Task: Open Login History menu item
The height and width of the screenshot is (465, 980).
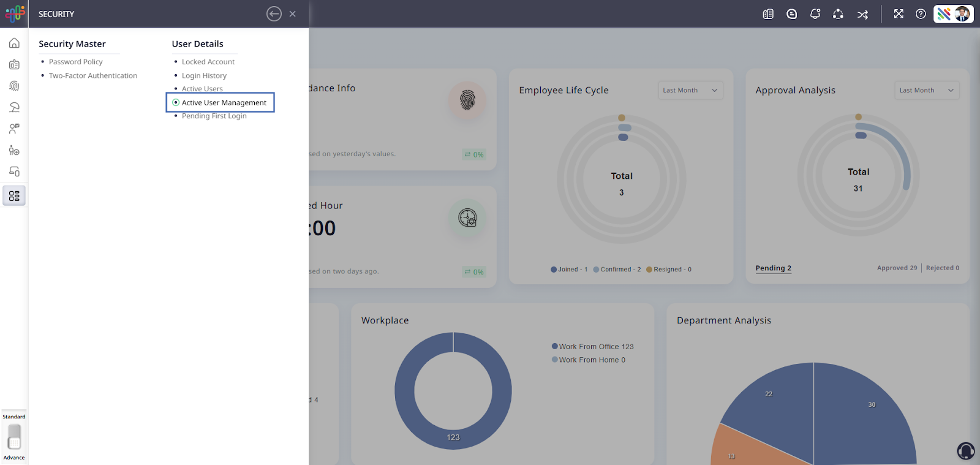Action: point(204,75)
